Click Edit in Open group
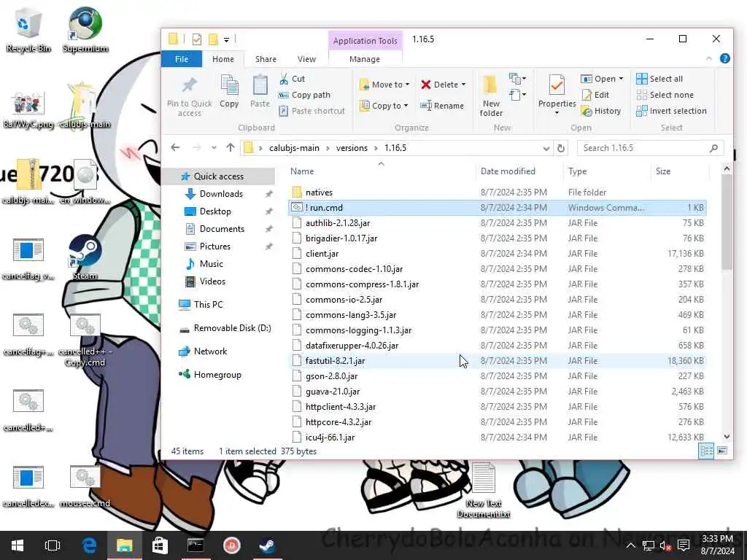Screen dimensions: 747x560 (x=595, y=95)
